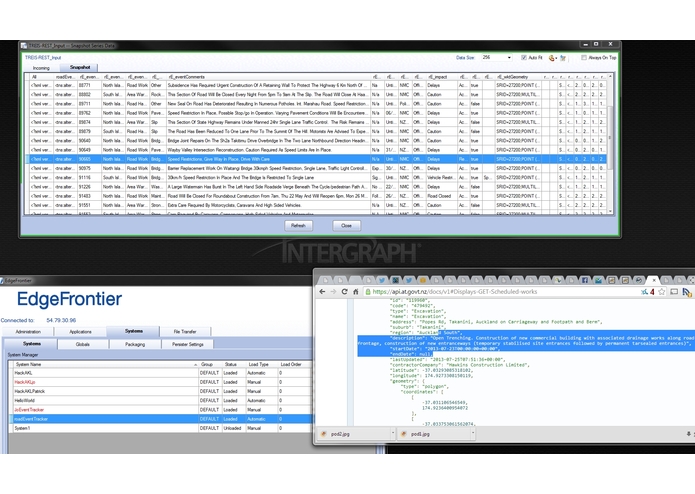The image size is (695, 494).
Task: Click the download arrow icon in downloads bar
Action: point(688,434)
